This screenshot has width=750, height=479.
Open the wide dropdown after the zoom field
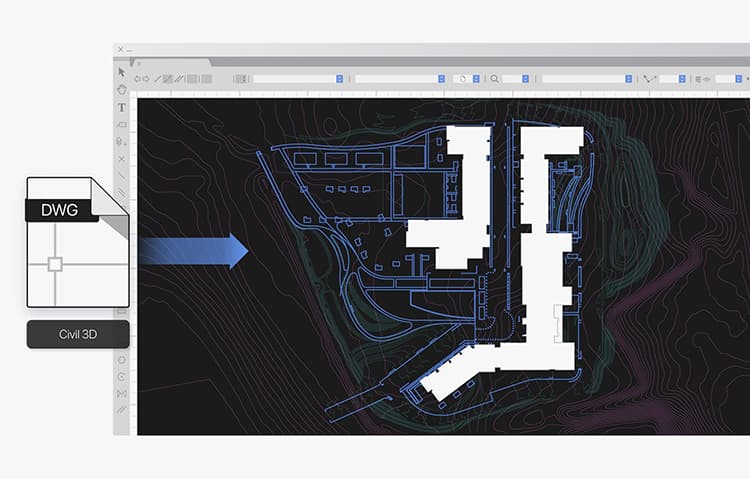587,79
